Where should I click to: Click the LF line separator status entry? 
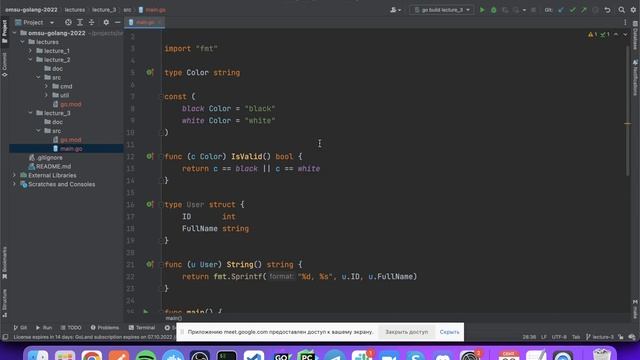tap(544, 337)
